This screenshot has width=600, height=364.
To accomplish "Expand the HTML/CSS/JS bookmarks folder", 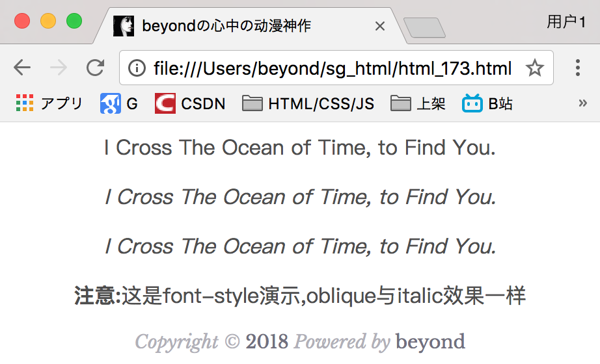I will 308,103.
